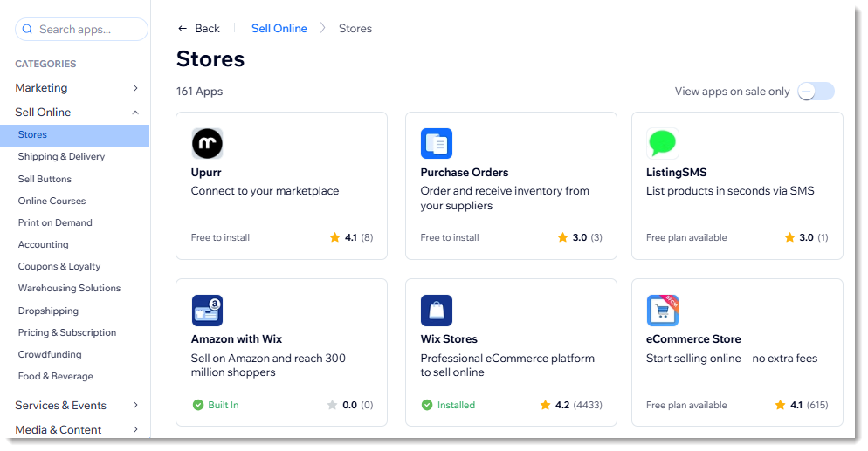Screen dimensions: 868x451
Task: Click the Purchase Orders app icon
Action: click(436, 143)
